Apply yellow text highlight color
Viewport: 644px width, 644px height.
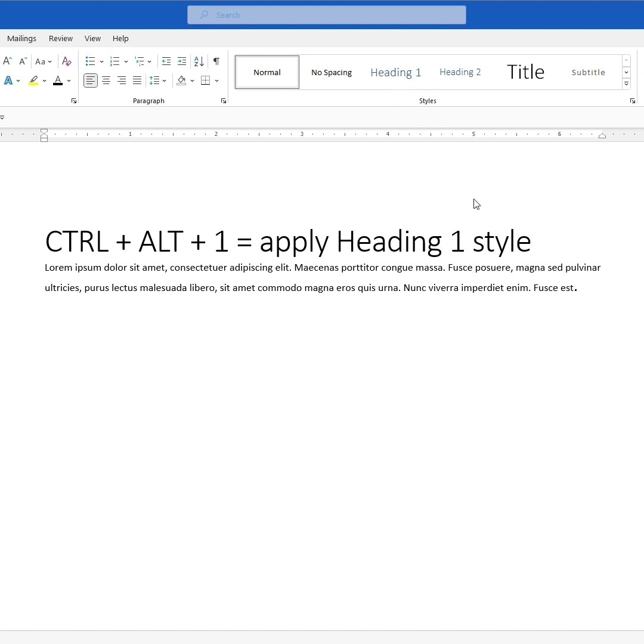click(x=33, y=80)
